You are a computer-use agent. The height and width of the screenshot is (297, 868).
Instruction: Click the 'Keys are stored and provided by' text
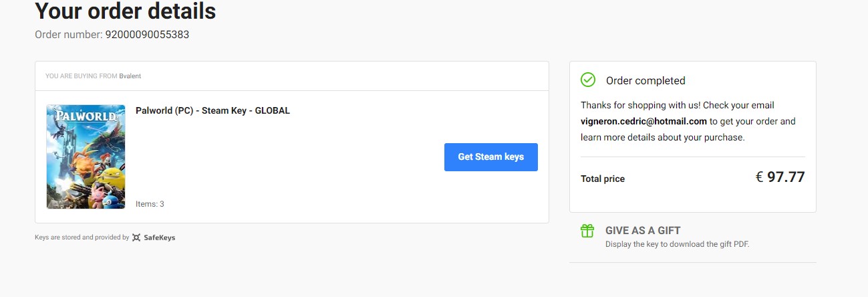coord(82,237)
